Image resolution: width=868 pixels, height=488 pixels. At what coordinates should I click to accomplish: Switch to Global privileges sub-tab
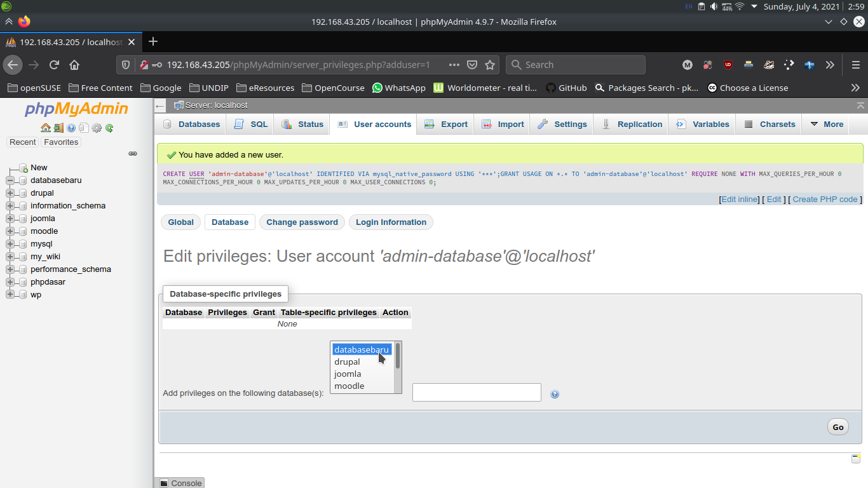point(180,222)
